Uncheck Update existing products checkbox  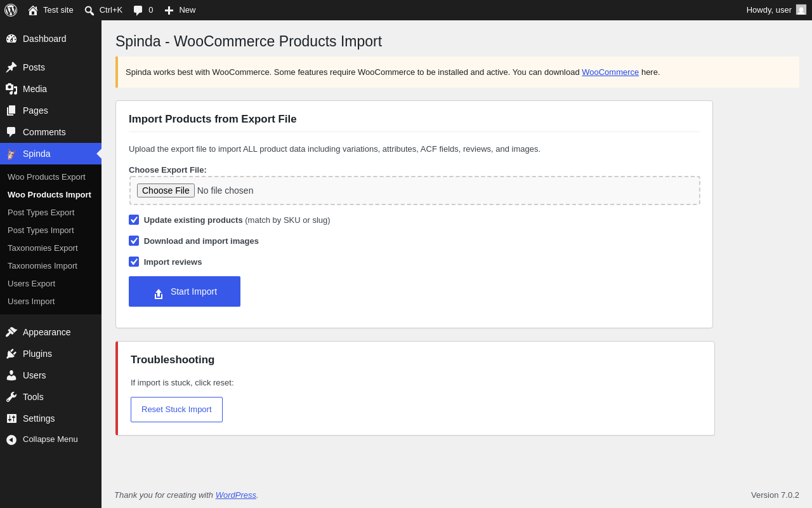click(x=134, y=220)
